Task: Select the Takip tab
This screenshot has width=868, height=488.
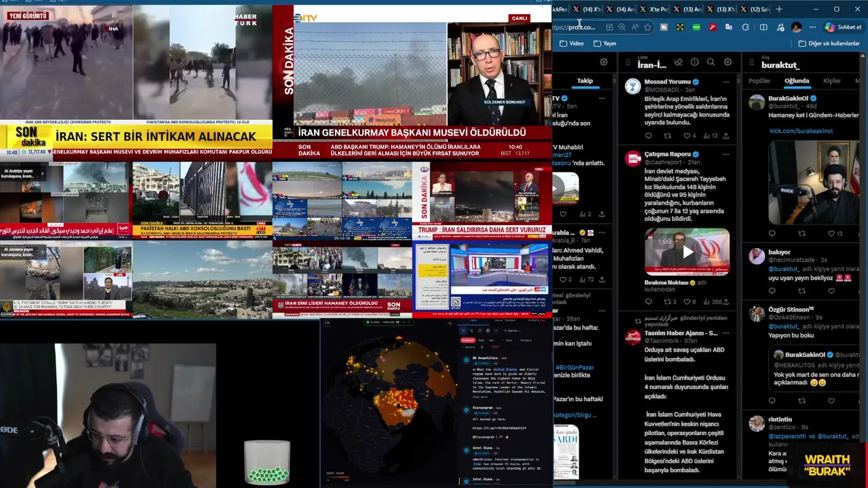Action: pos(585,81)
